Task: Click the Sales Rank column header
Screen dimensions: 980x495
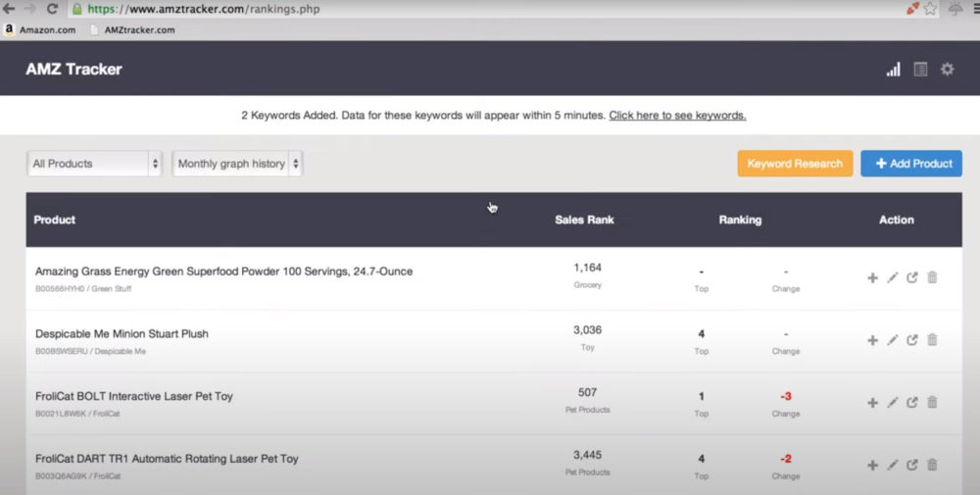Action: click(584, 220)
